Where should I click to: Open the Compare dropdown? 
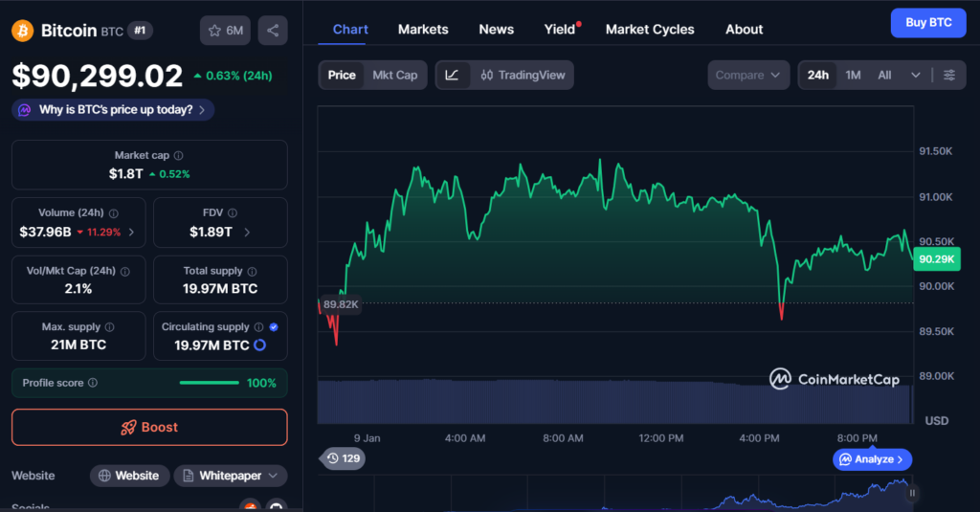748,75
